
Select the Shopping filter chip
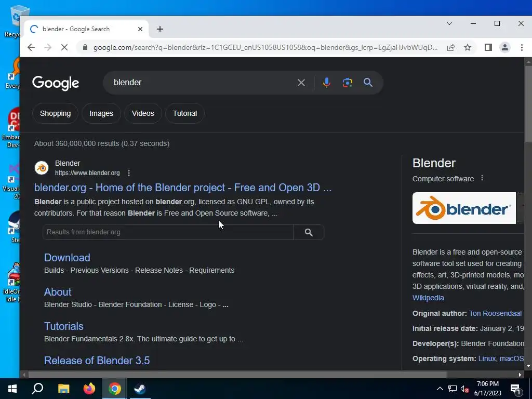click(55, 113)
